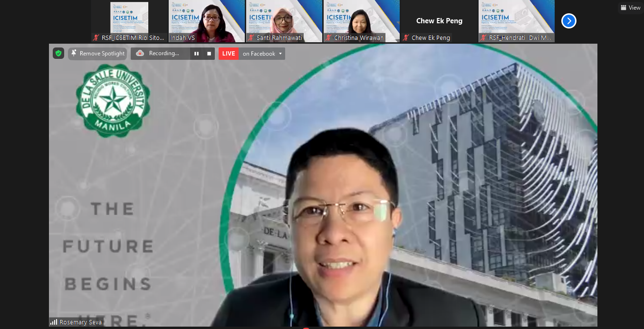This screenshot has height=329, width=644.
Task: Click the Rosemary Seva name label
Action: coord(80,322)
